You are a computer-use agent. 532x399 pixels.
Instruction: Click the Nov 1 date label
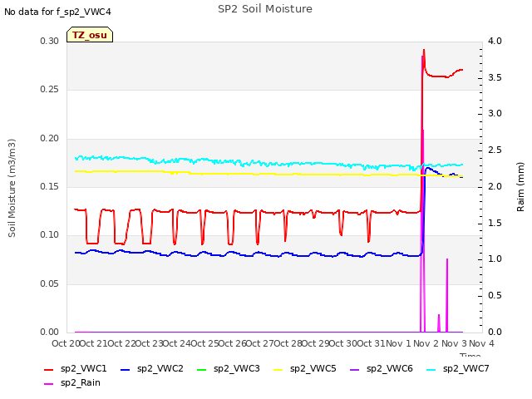pos(398,343)
